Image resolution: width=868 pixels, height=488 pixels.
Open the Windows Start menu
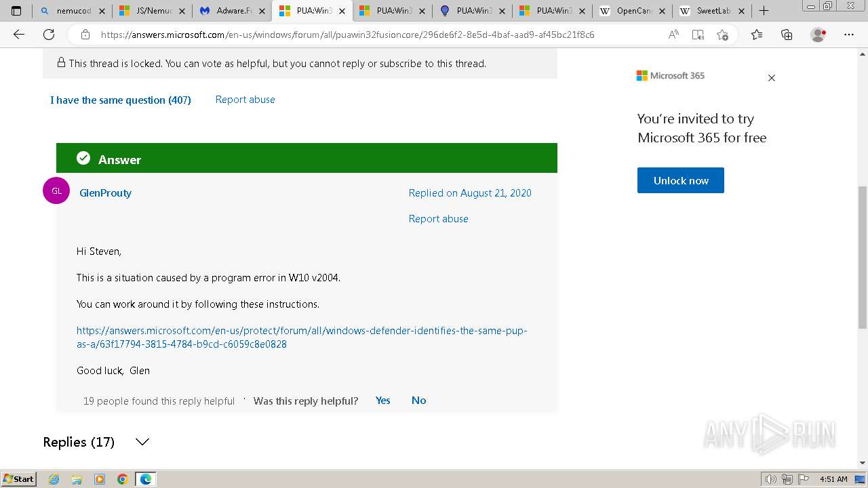18,479
